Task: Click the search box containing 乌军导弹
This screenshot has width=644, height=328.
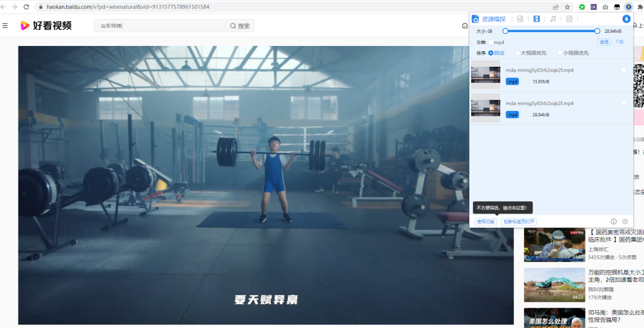Action: click(x=161, y=26)
